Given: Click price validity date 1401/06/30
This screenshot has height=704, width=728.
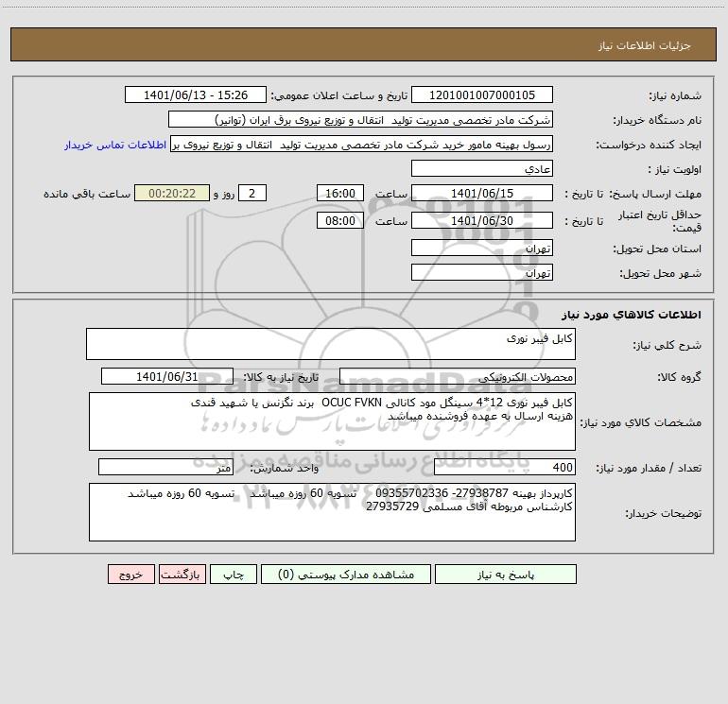Looking at the screenshot, I should [482, 220].
